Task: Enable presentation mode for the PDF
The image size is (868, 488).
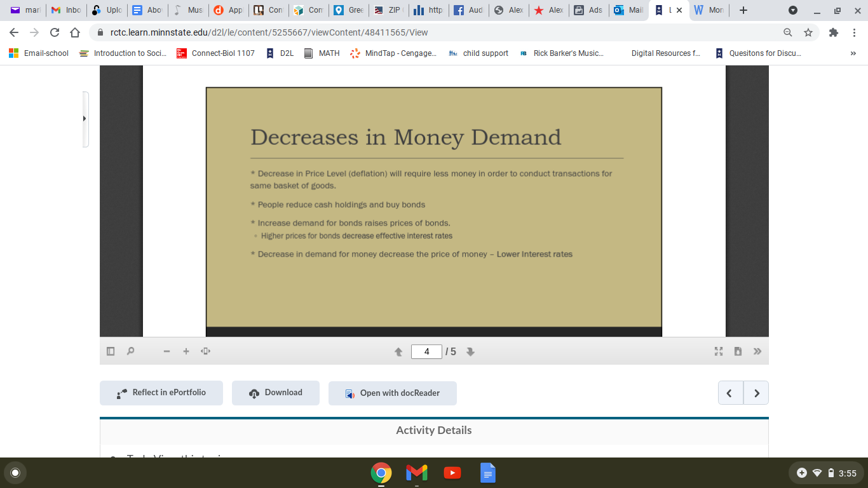Action: click(x=718, y=351)
